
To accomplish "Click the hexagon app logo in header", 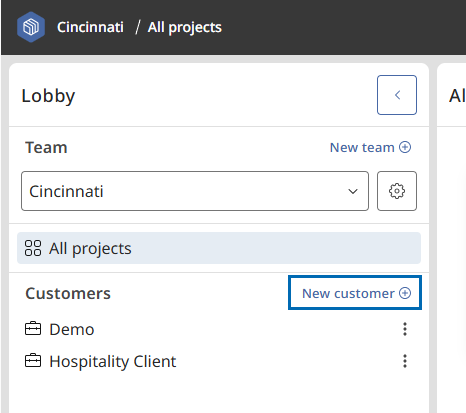I will click(31, 27).
